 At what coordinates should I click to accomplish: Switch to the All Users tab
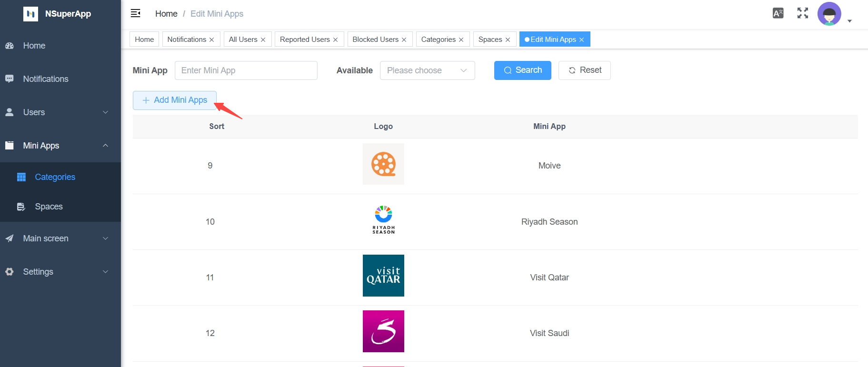(243, 40)
